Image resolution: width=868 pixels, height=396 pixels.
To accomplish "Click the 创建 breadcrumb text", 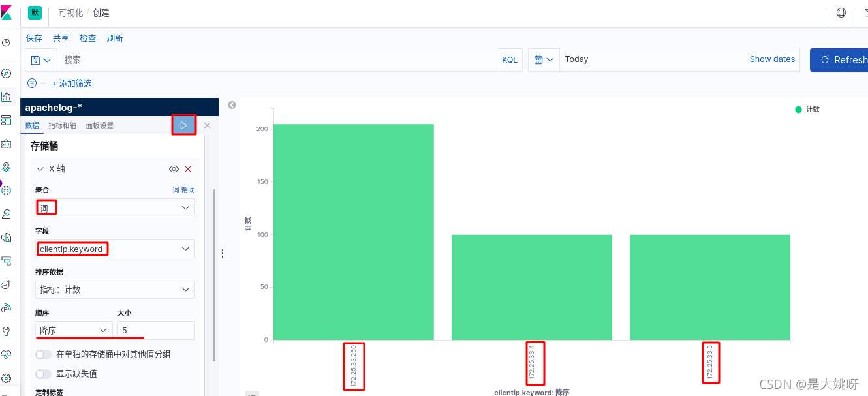I will click(x=101, y=13).
